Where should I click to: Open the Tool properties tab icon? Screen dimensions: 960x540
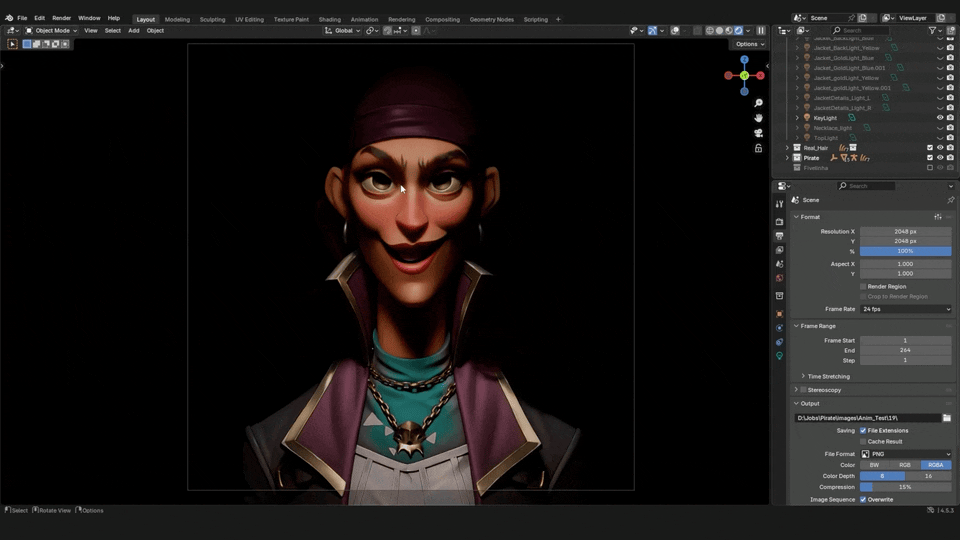coord(780,204)
